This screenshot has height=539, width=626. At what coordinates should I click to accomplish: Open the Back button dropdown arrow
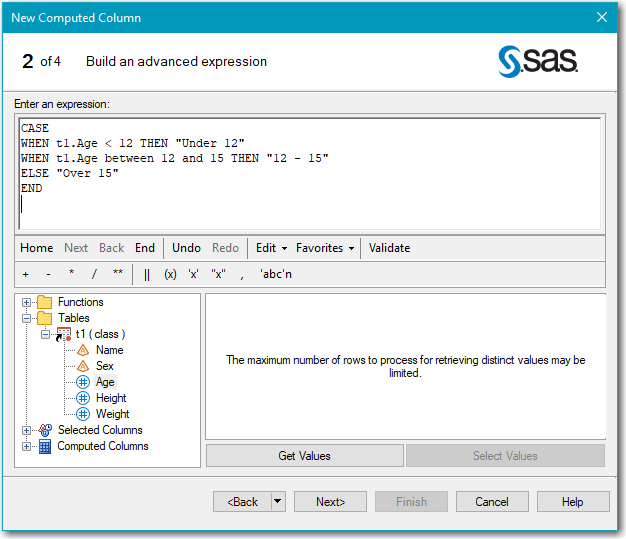click(278, 502)
